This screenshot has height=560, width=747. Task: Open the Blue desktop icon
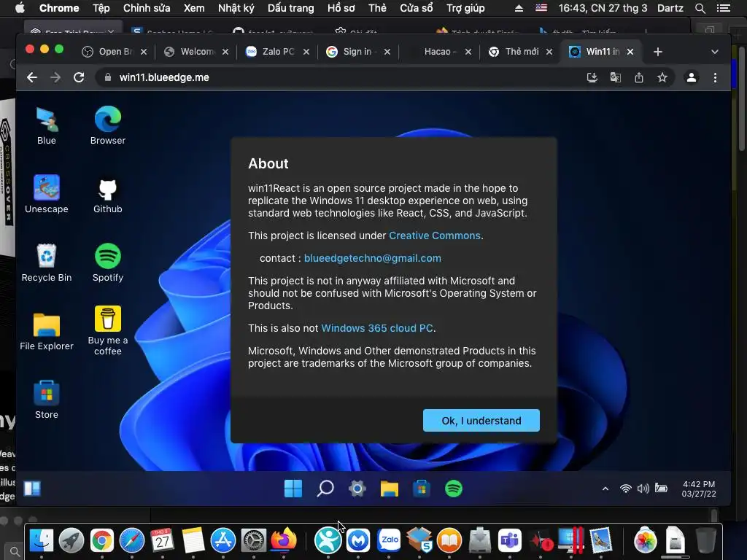(x=47, y=125)
